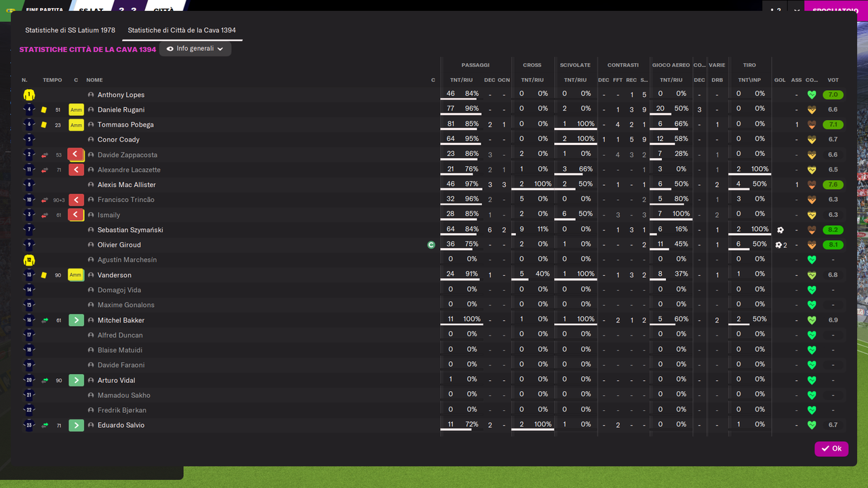Click Alexandre Lacazette's red substituted-off arrow
868x488 pixels.
click(75, 169)
